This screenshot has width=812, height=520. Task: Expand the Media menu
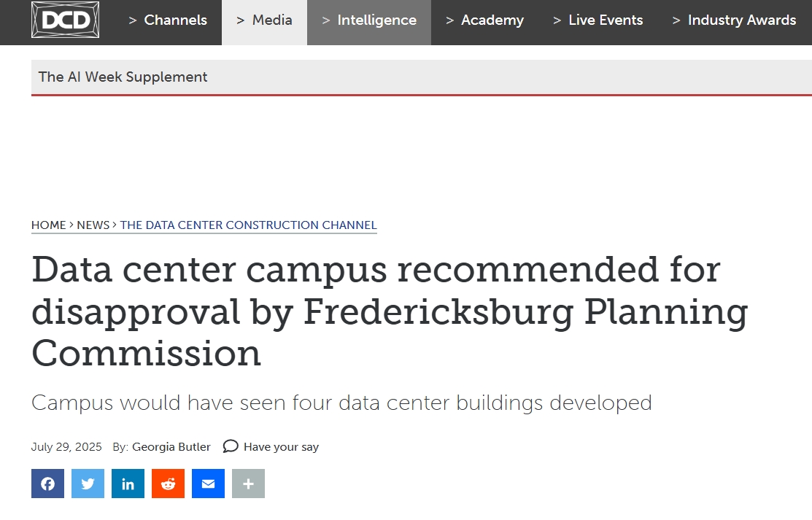(x=265, y=20)
